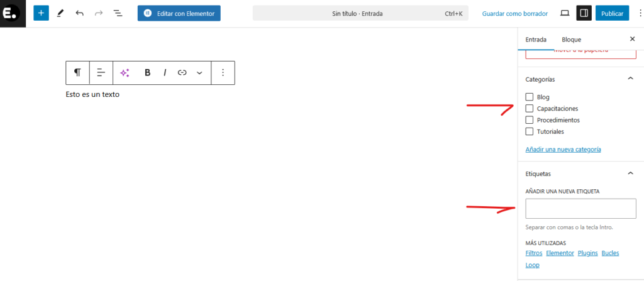Open the Document overview list icon
Screen dimensions: 644x281
[118, 13]
